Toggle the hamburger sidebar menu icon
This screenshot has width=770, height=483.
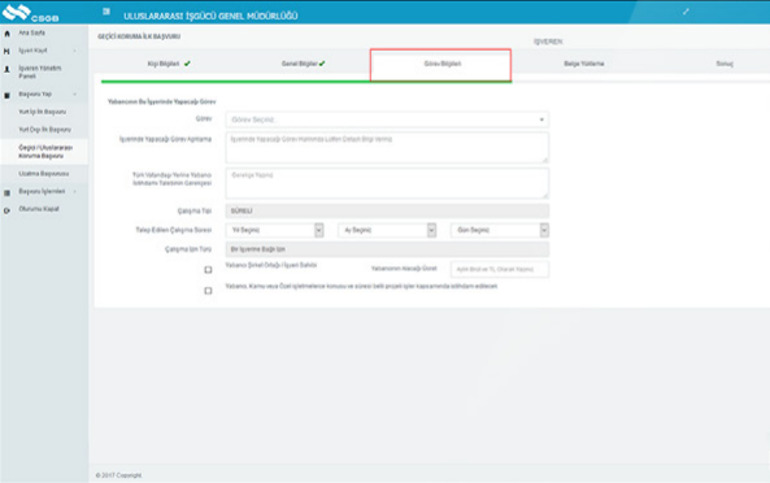tap(107, 13)
